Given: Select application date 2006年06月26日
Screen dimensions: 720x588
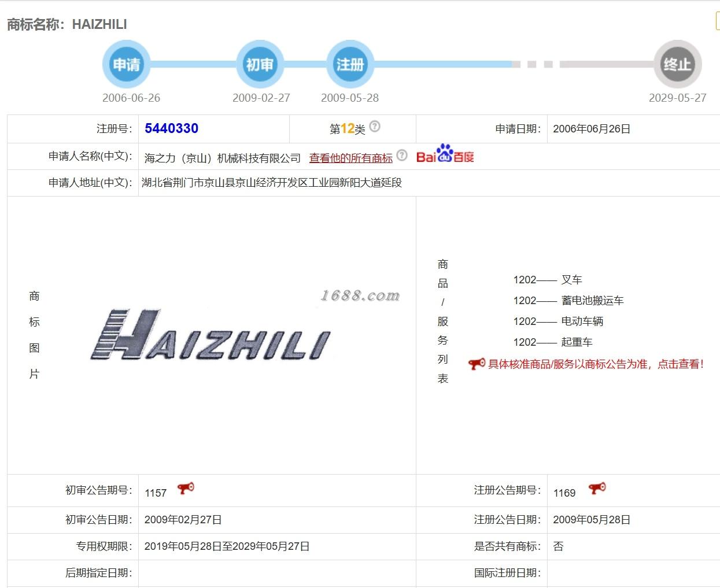Looking at the screenshot, I should pyautogui.click(x=592, y=129).
